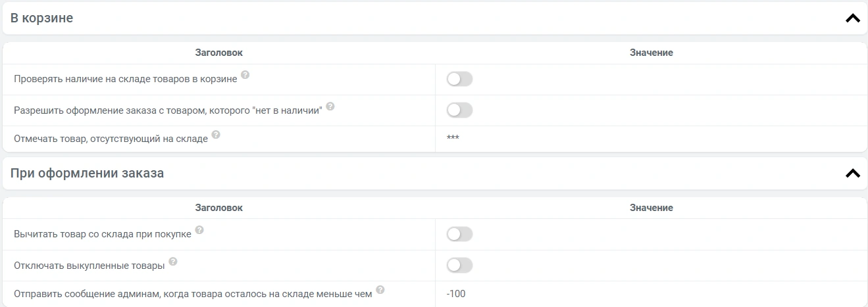
Task: Enable the 'Отключать выкупленные товары' switch
Action: [x=459, y=265]
